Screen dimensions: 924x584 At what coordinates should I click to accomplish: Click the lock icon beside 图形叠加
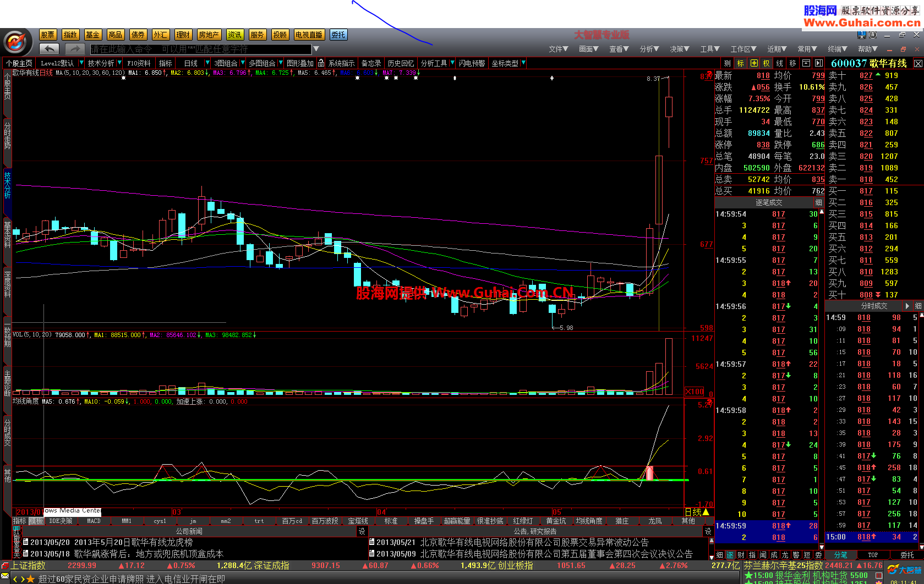(x=321, y=63)
